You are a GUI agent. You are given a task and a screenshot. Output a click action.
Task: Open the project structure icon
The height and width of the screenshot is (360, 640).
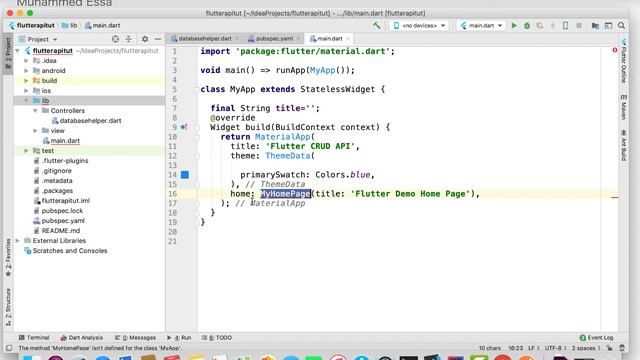[x=596, y=25]
